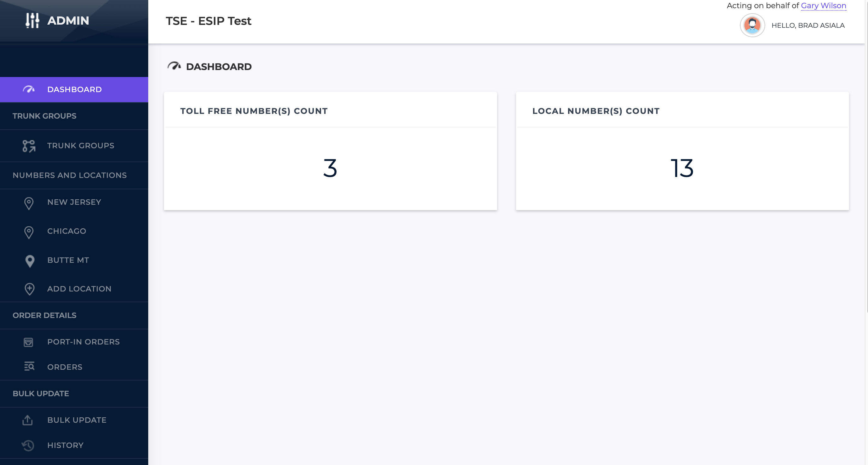The height and width of the screenshot is (465, 868).
Task: Click the ADMIN title text
Action: coord(68,21)
